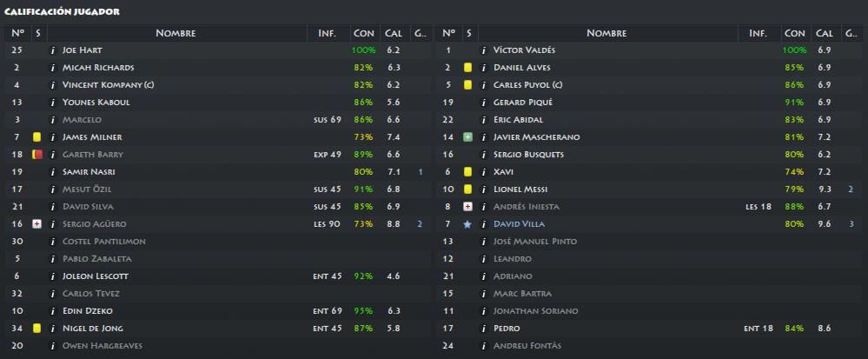Sort right table by CAL column header
The image size is (868, 359).
pyautogui.click(x=825, y=33)
